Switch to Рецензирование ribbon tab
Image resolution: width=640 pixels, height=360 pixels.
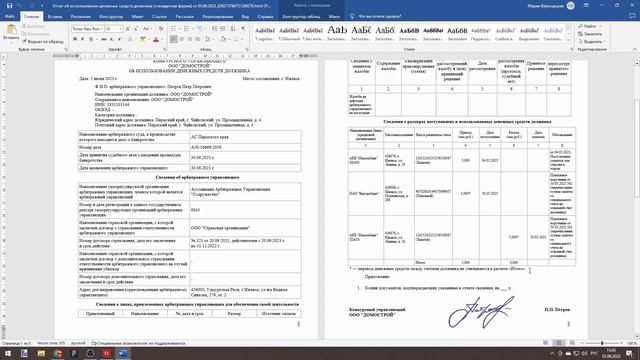pyautogui.click(x=218, y=16)
